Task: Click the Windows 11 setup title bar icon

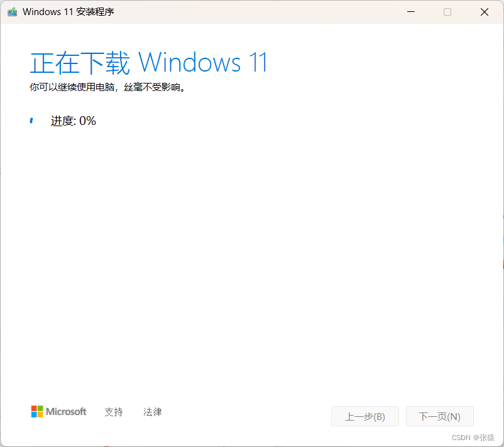Action: pyautogui.click(x=12, y=12)
